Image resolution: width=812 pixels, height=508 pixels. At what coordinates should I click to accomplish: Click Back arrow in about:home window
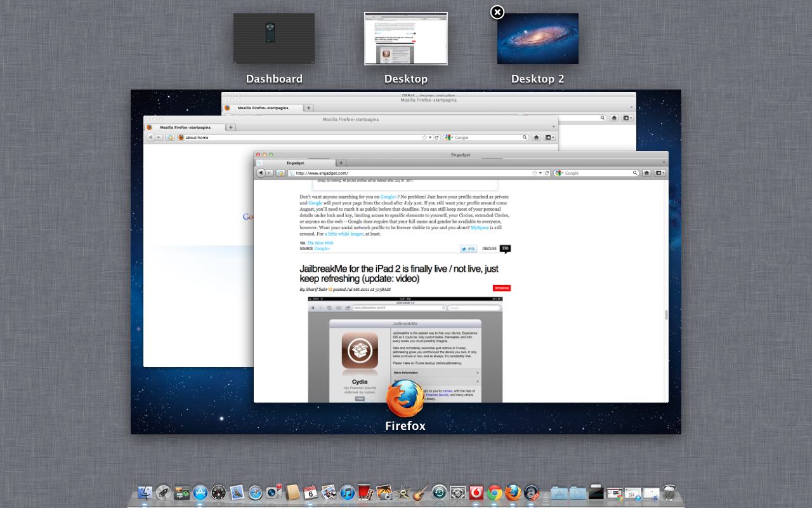(x=151, y=137)
